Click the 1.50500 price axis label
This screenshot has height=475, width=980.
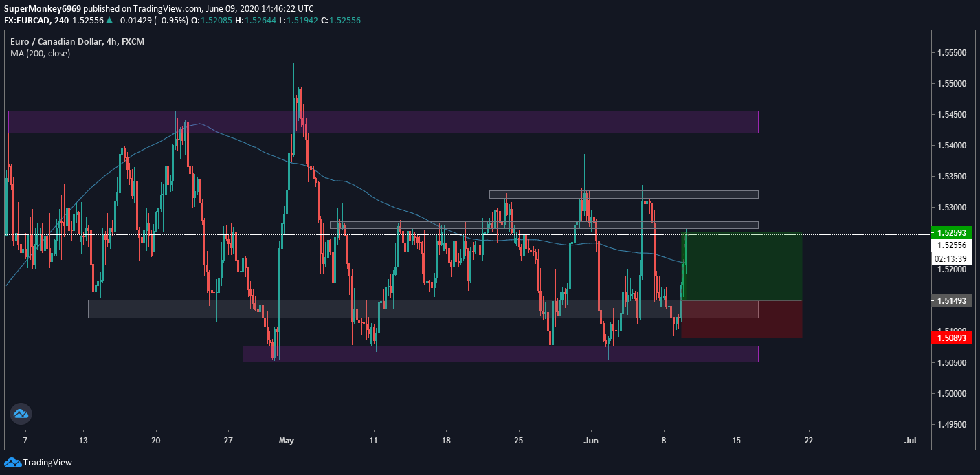click(x=950, y=363)
